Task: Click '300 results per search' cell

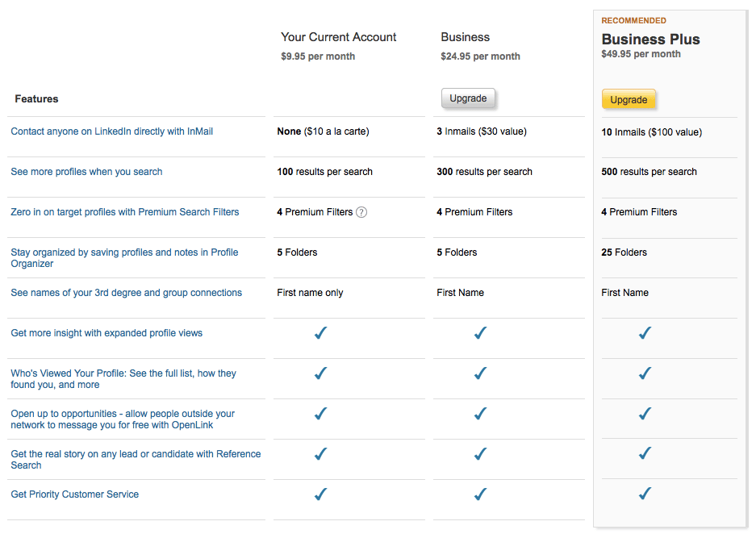Action: (484, 172)
